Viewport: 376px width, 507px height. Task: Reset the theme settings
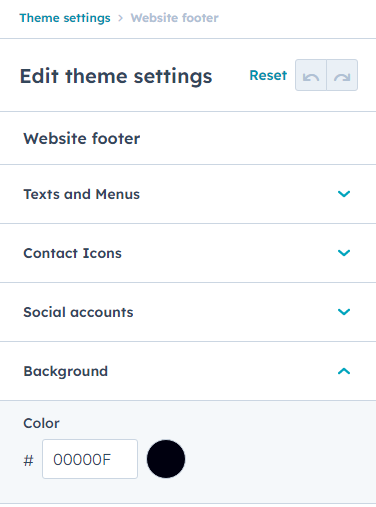(268, 75)
